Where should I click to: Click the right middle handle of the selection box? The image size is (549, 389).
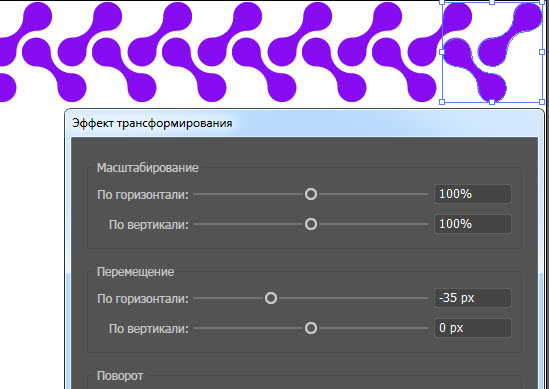(542, 52)
